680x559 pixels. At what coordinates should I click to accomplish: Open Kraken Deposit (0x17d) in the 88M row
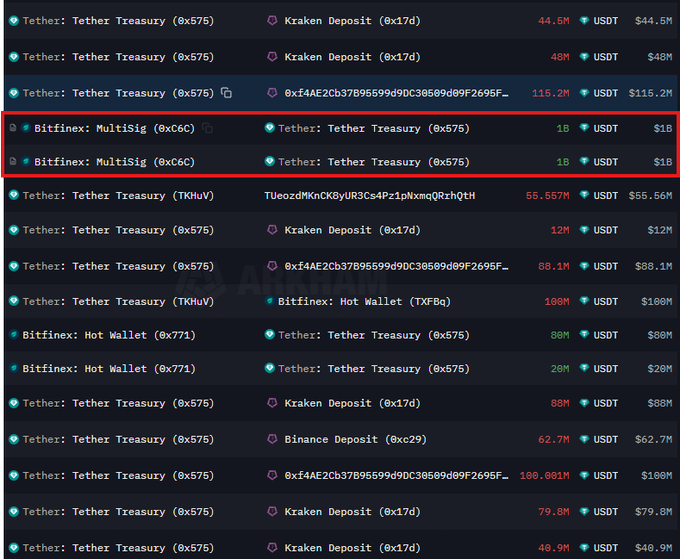point(353,403)
